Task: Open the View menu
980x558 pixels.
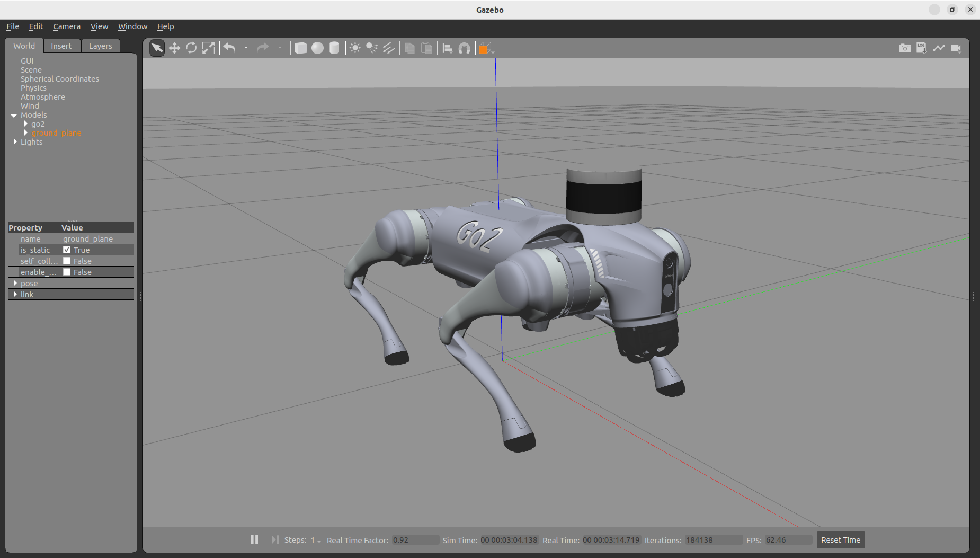Action: click(99, 26)
